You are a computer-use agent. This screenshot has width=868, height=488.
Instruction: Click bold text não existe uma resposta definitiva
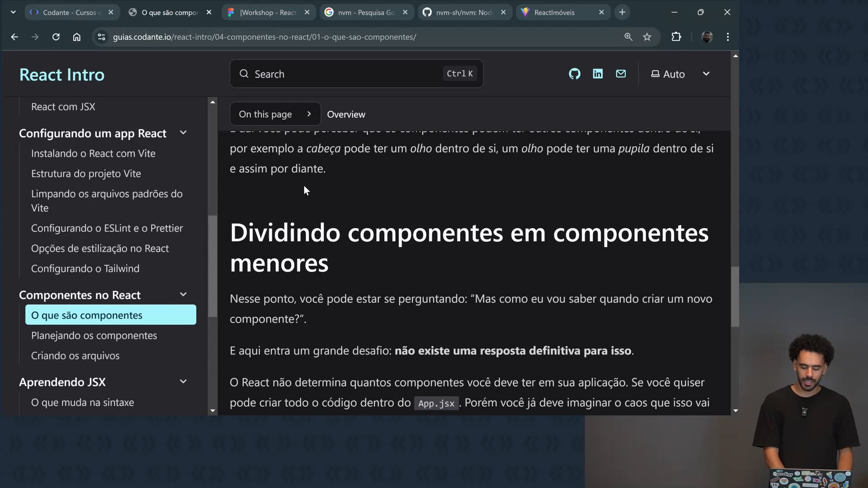(x=513, y=351)
